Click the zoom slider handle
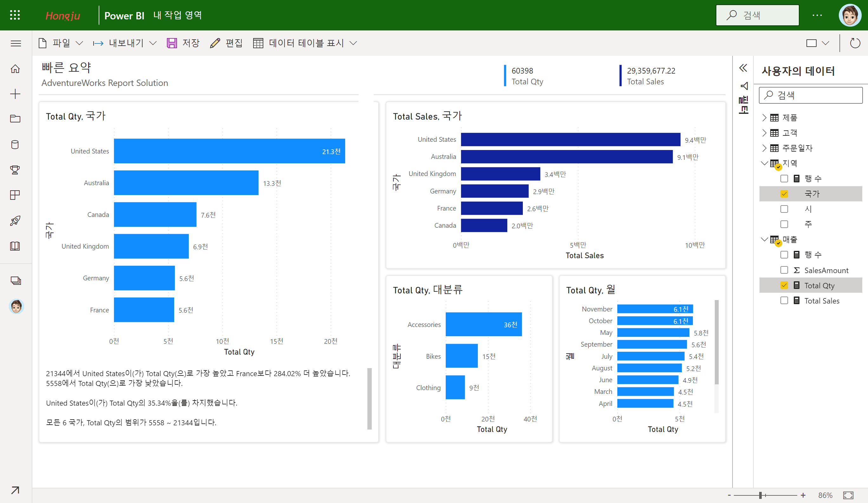Screen dimensions: 868x503 tap(760, 495)
